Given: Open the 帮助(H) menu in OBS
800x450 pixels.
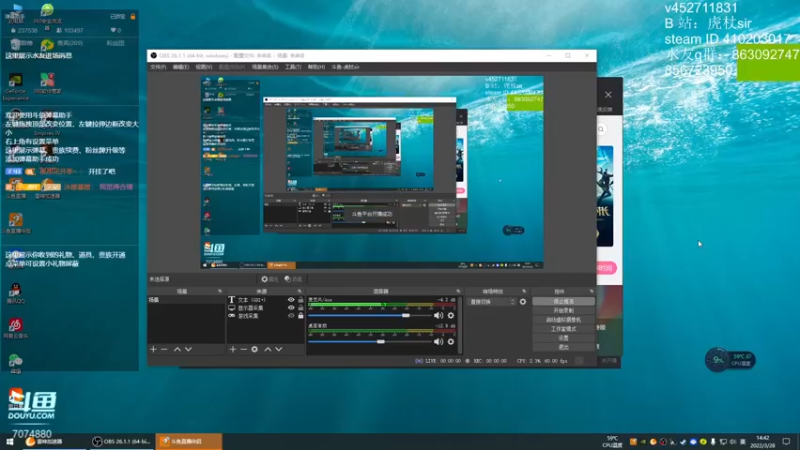Looking at the screenshot, I should click(x=316, y=67).
